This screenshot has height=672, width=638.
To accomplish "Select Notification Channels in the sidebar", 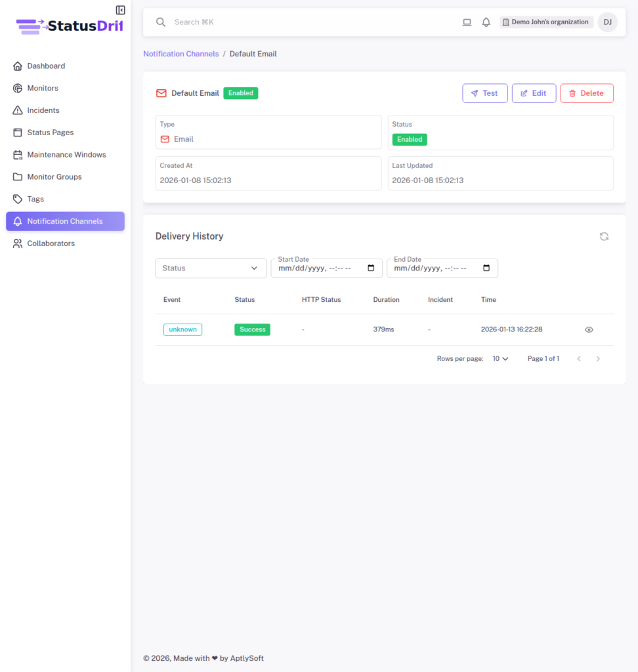I will tap(64, 221).
